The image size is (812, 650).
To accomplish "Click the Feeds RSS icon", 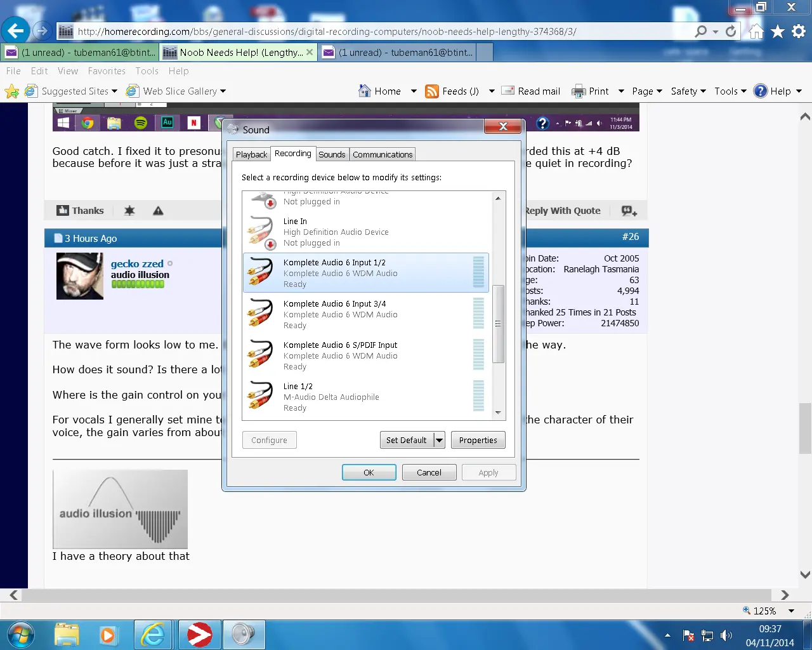I will click(432, 91).
